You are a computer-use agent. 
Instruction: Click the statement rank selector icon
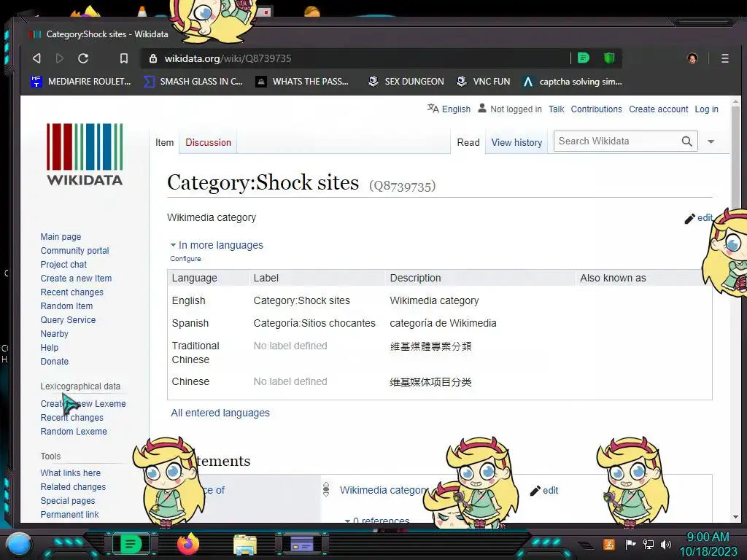pos(326,489)
